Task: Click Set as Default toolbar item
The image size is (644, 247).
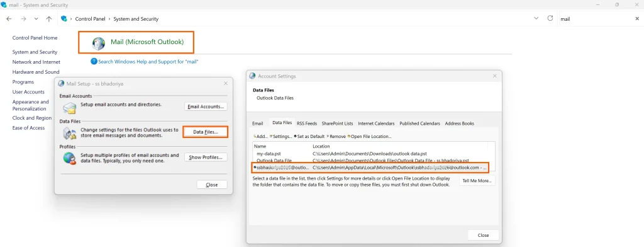Action: pos(309,136)
